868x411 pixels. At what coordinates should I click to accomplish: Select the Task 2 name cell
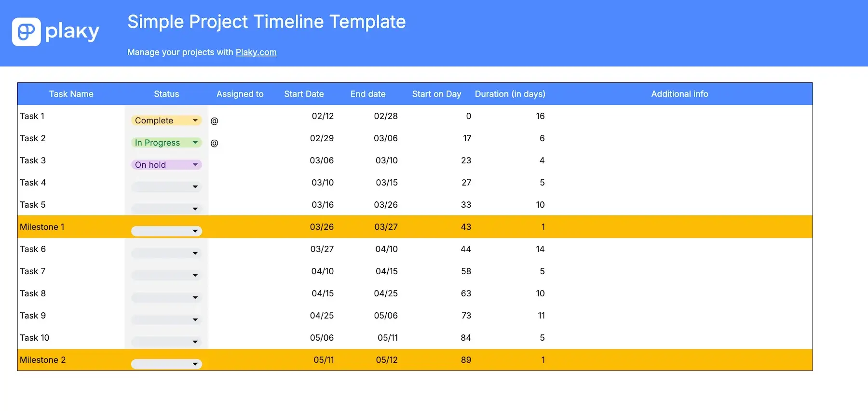point(71,139)
